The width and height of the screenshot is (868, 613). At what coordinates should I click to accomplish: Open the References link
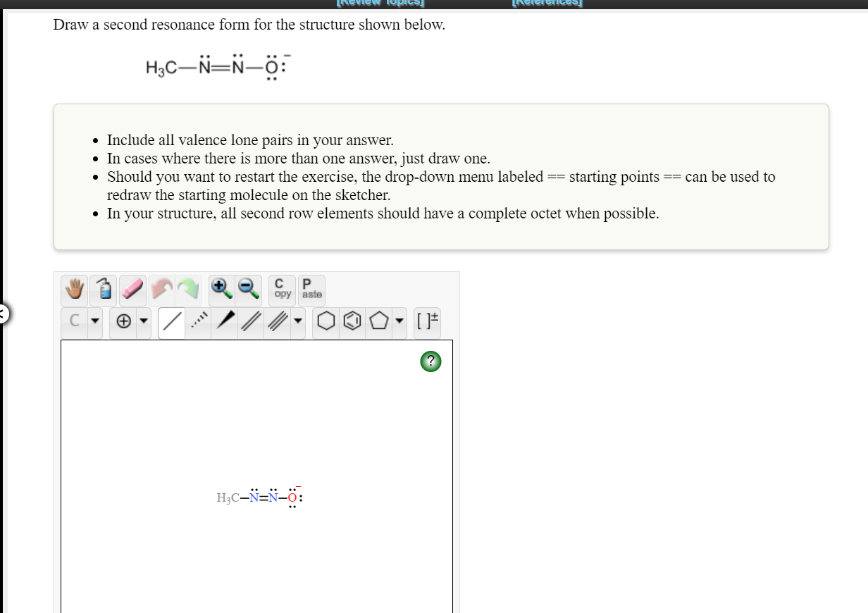click(x=547, y=3)
